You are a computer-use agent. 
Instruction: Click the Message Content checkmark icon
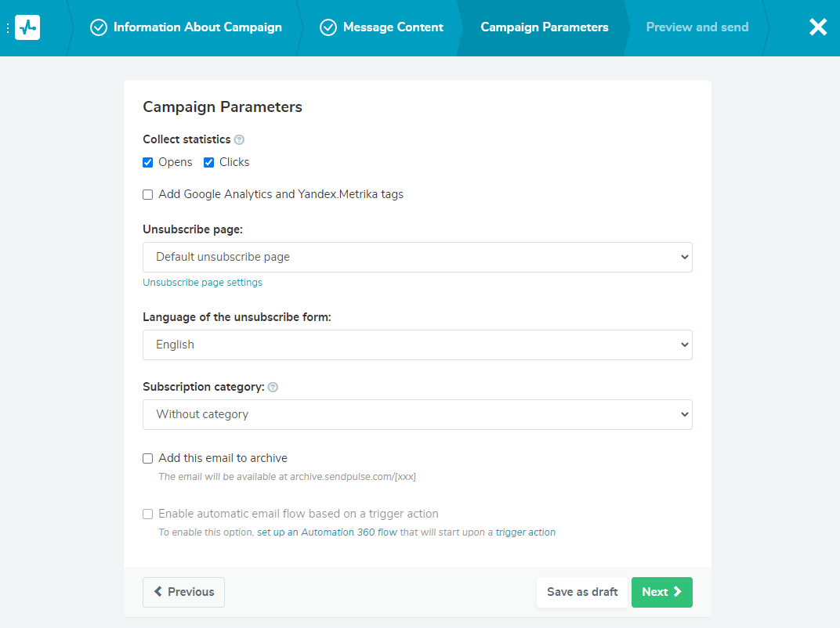click(328, 27)
